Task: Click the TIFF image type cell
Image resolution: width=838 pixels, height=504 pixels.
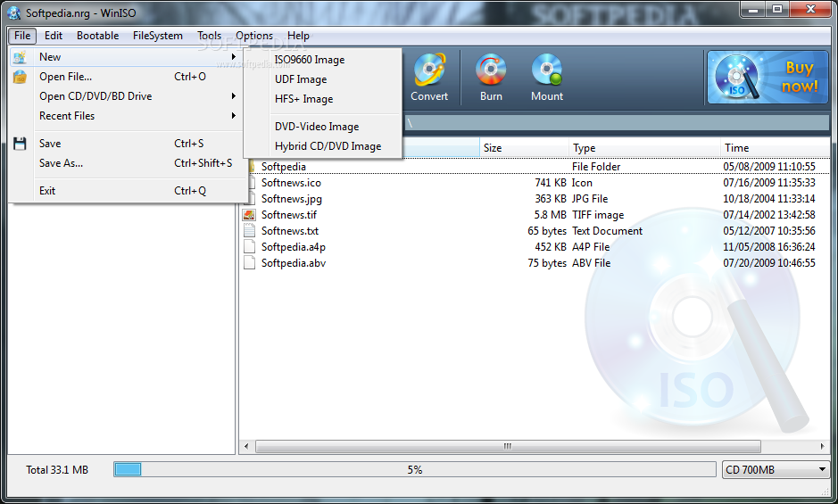Action: tap(598, 215)
